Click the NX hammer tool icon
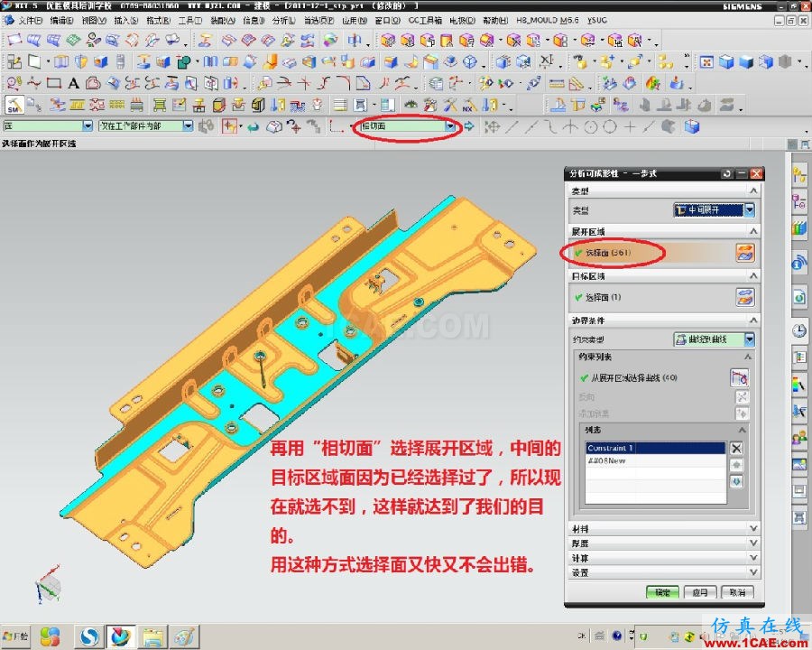Viewport: 812px width, 650px height. (x=469, y=106)
